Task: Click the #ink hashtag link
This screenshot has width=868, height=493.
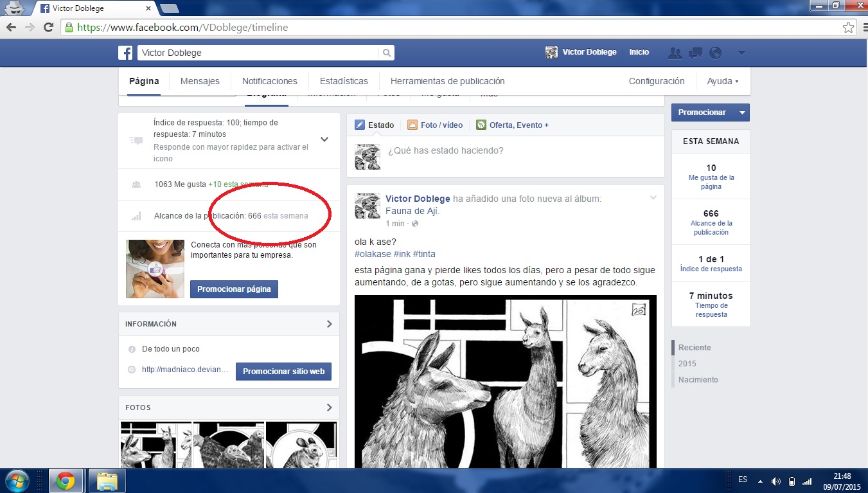Action: pos(402,254)
